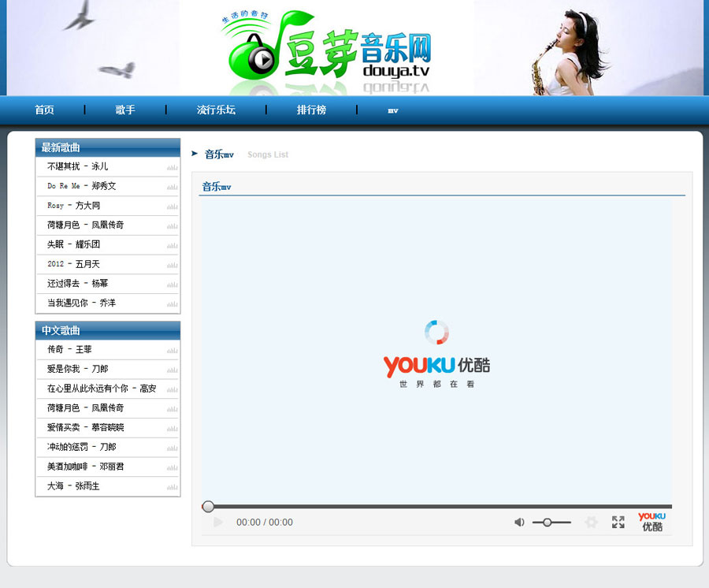The image size is (709, 588).
Task: Mute the video with speaker icon
Action: pos(519,523)
